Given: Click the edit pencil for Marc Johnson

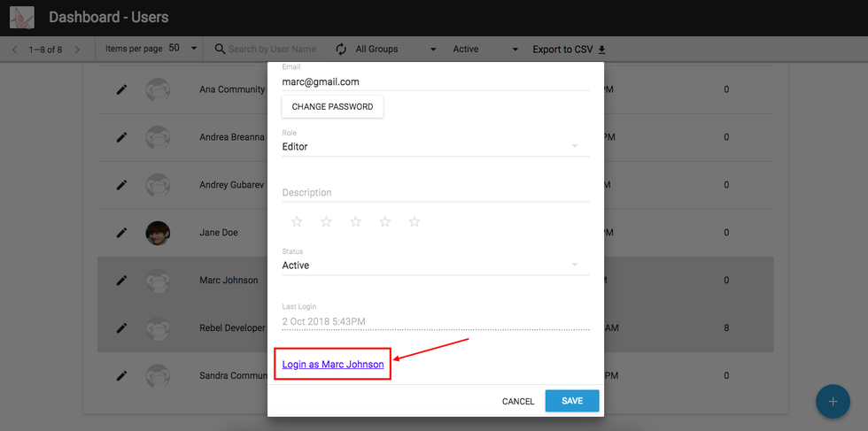Looking at the screenshot, I should click(x=122, y=281).
